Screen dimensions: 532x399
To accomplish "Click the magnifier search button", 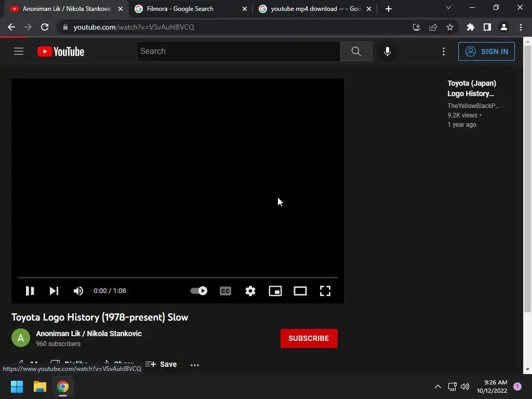I will coord(356,51).
